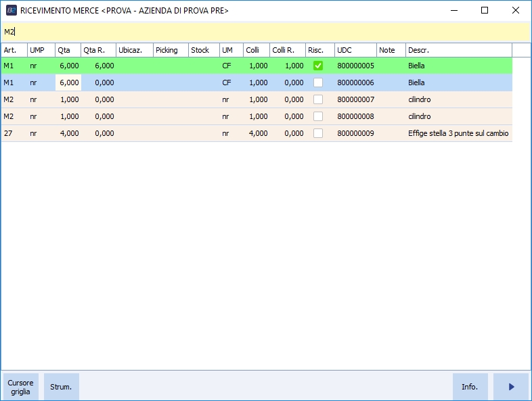The width and height of the screenshot is (532, 401).
Task: Minimize the Ricevimento Merce window
Action: pyautogui.click(x=454, y=10)
